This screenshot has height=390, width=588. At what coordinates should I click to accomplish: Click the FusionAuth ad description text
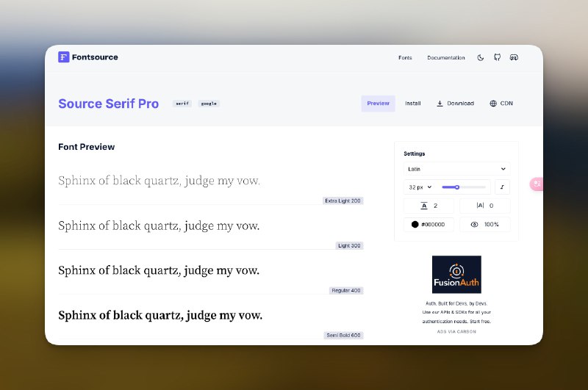tap(456, 312)
